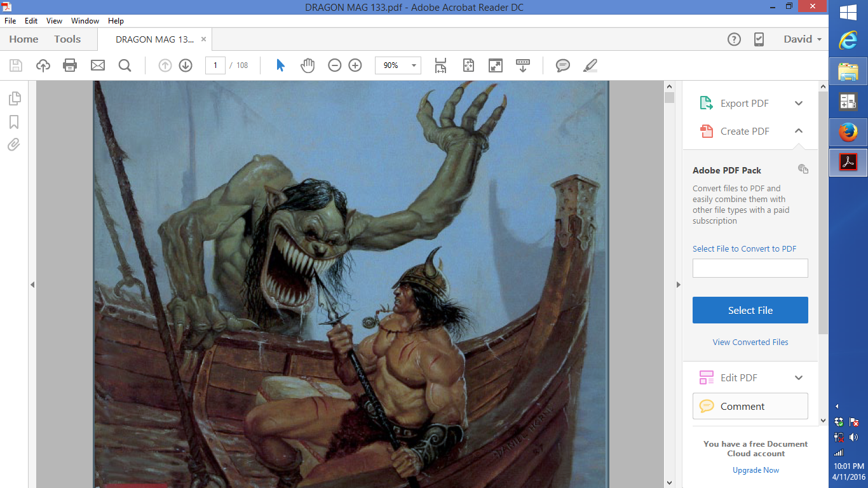
Task: Add a sticky note comment icon
Action: pos(562,65)
